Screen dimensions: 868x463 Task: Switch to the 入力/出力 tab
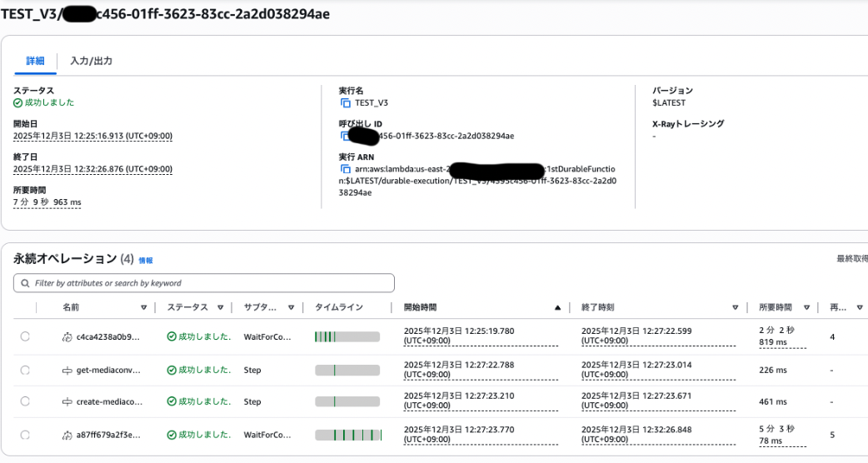click(x=92, y=61)
